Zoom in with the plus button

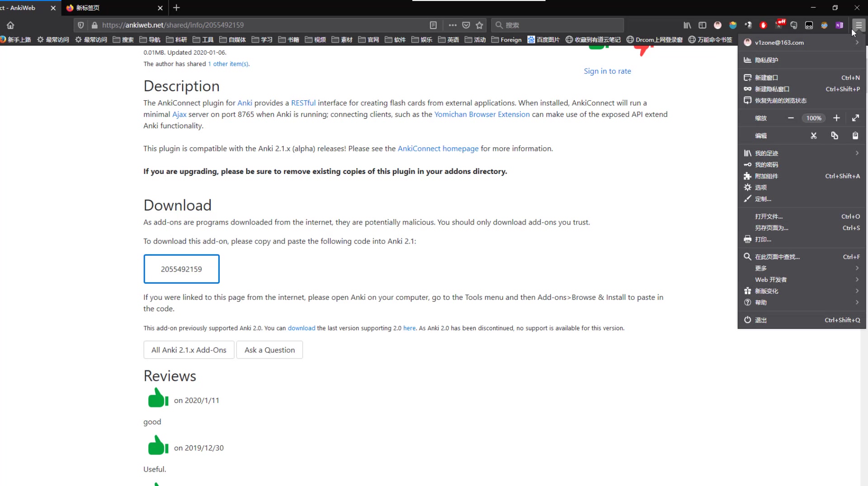pyautogui.click(x=837, y=118)
